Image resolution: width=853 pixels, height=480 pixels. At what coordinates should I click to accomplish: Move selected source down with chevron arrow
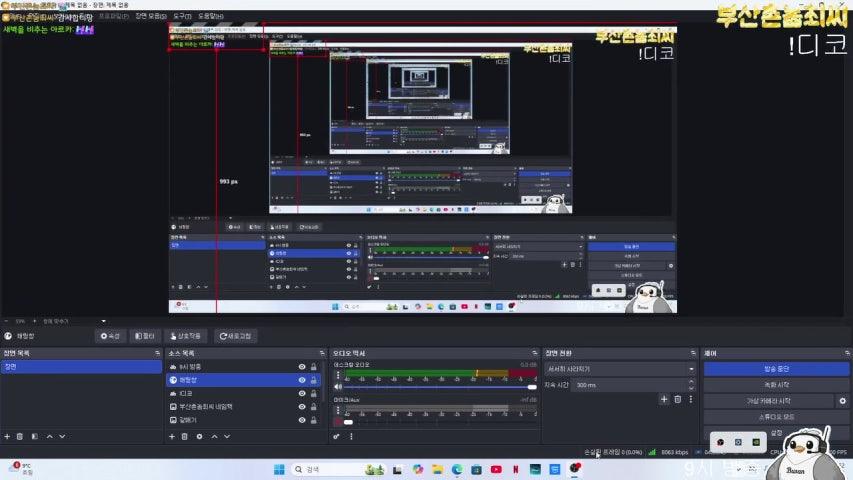(227, 436)
